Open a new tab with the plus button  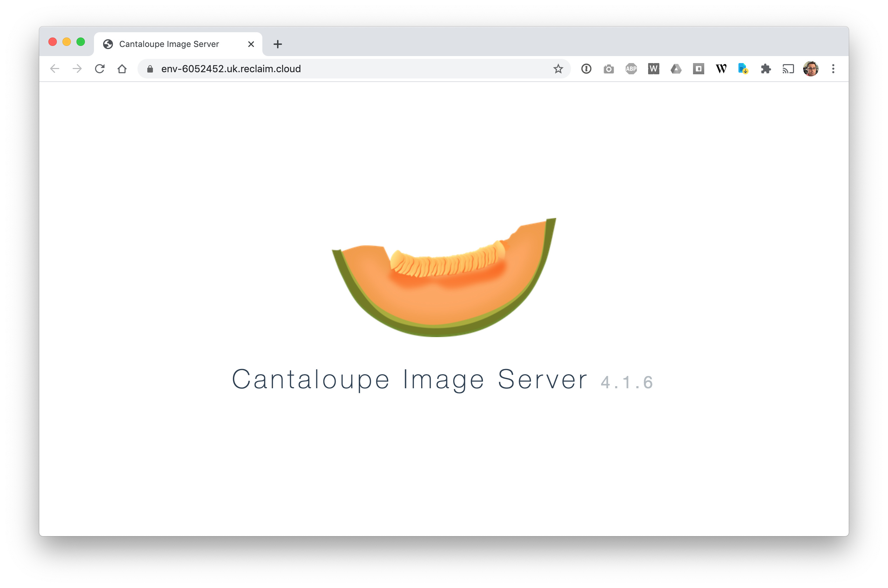277,44
